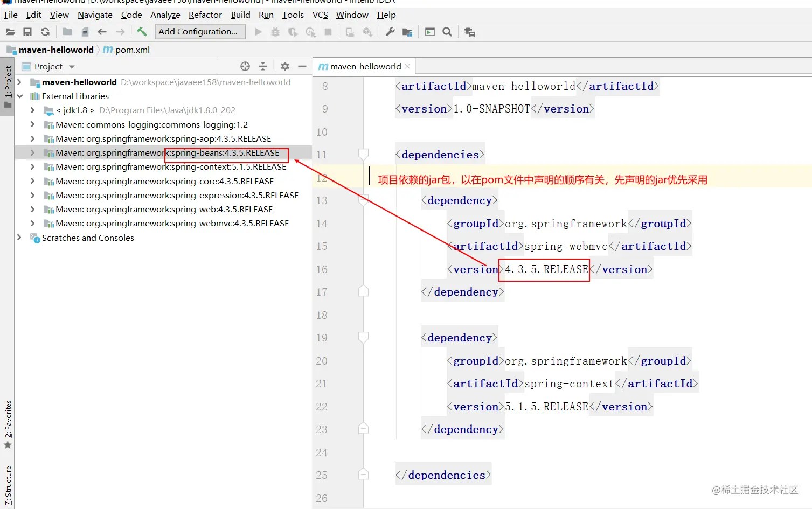
Task: Expand the spring-aop:4.3.5.RELEASE node
Action: 32,138
